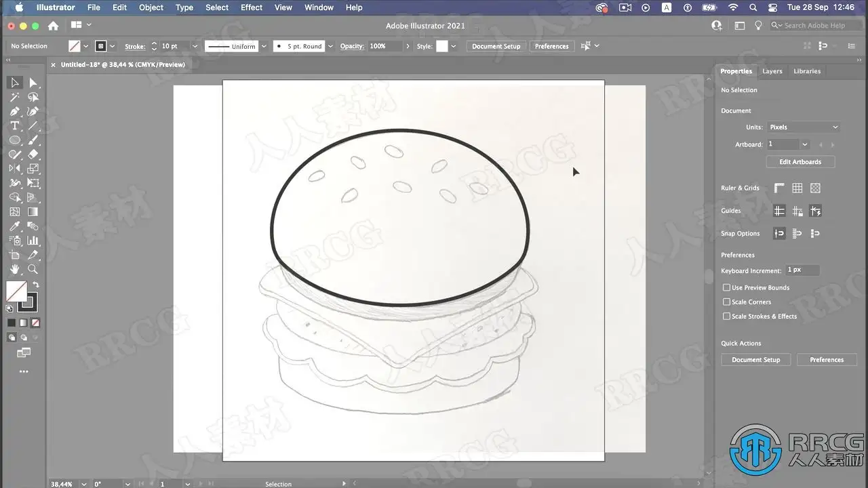Select the Lasso tool
The height and width of the screenshot is (488, 868).
pyautogui.click(x=33, y=97)
